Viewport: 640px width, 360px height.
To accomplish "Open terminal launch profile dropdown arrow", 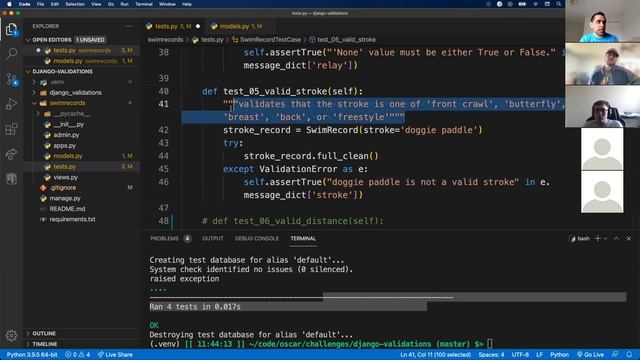I will tap(605, 238).
